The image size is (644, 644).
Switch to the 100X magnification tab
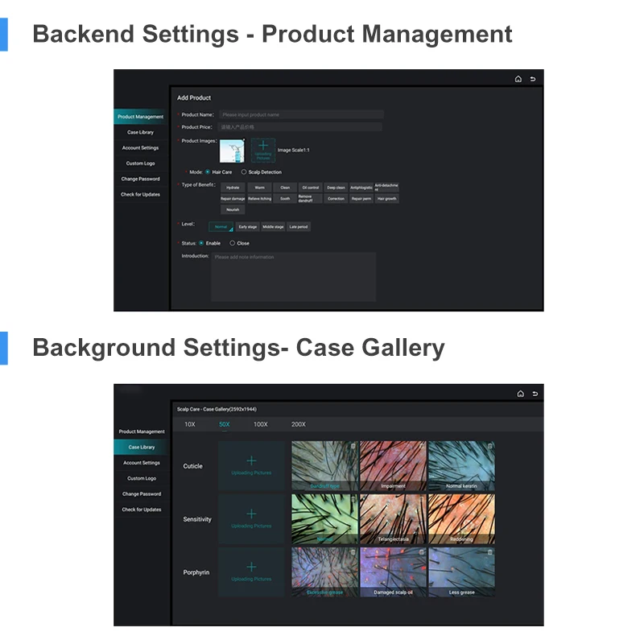point(260,424)
